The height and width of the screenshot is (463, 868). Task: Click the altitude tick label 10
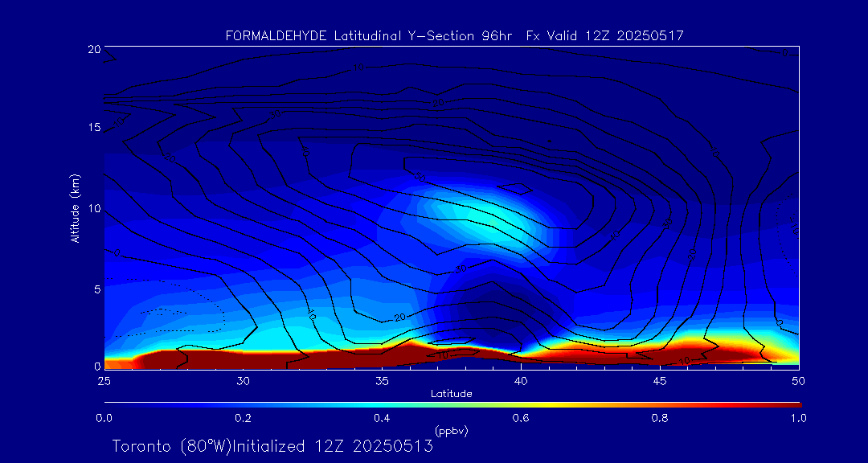point(94,209)
